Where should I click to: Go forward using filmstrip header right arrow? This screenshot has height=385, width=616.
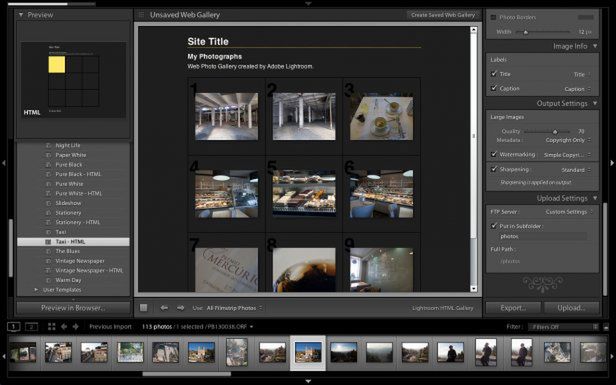[x=75, y=327]
